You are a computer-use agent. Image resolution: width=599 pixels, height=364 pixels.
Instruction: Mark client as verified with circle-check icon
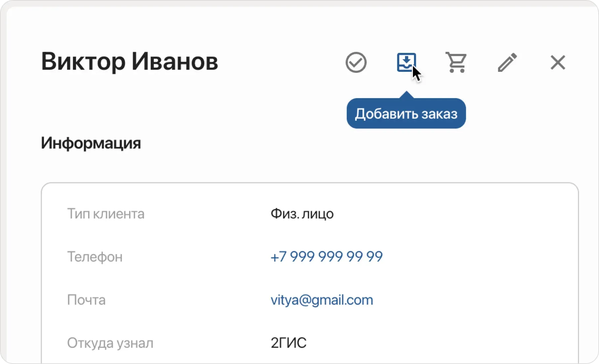(x=356, y=62)
